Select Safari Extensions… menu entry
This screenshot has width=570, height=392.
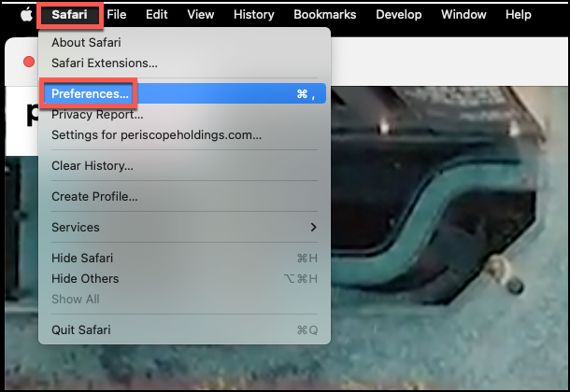point(185,63)
